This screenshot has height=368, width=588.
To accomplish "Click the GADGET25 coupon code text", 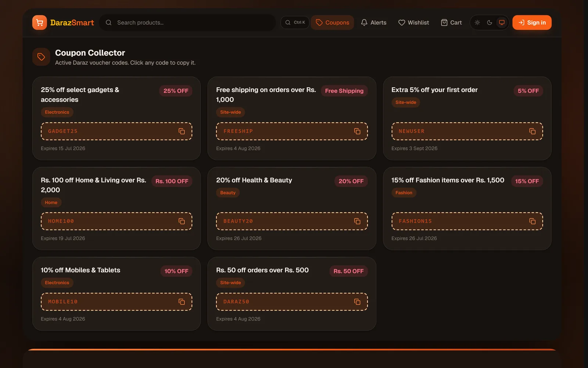I will point(63,131).
